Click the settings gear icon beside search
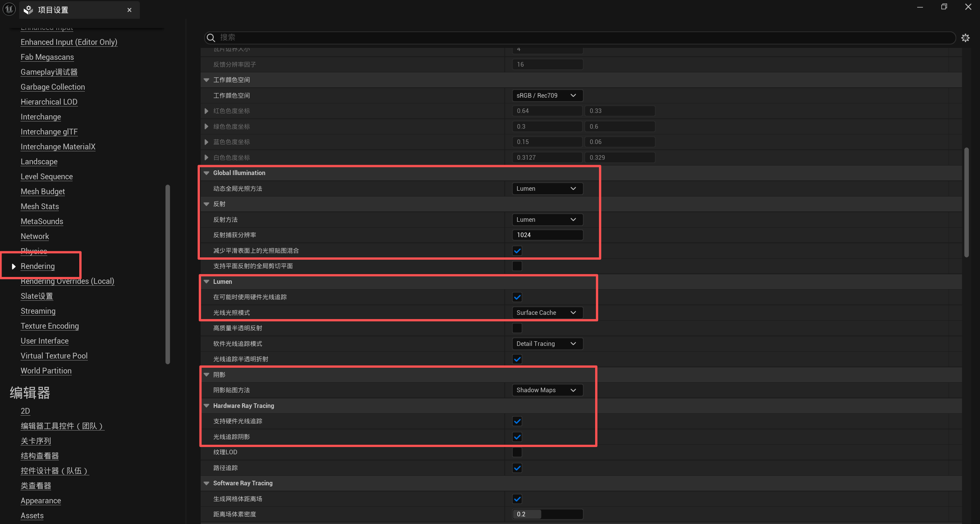This screenshot has height=524, width=980. [x=965, y=38]
